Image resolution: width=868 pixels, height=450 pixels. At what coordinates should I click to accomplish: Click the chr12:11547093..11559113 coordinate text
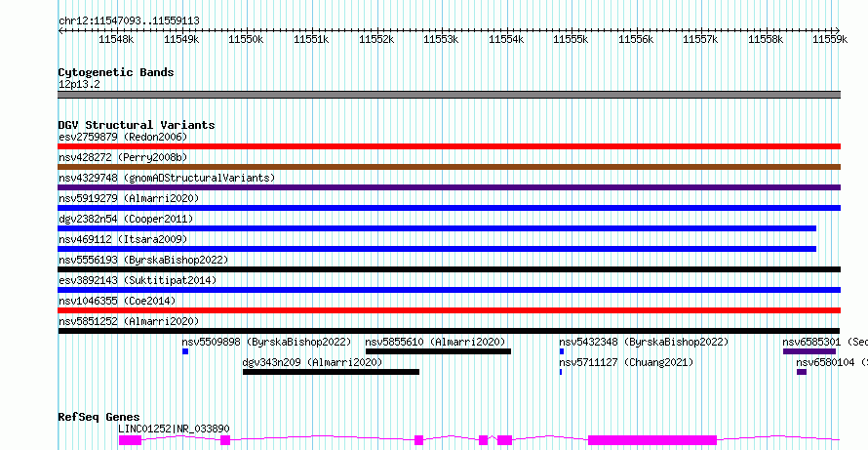click(129, 21)
